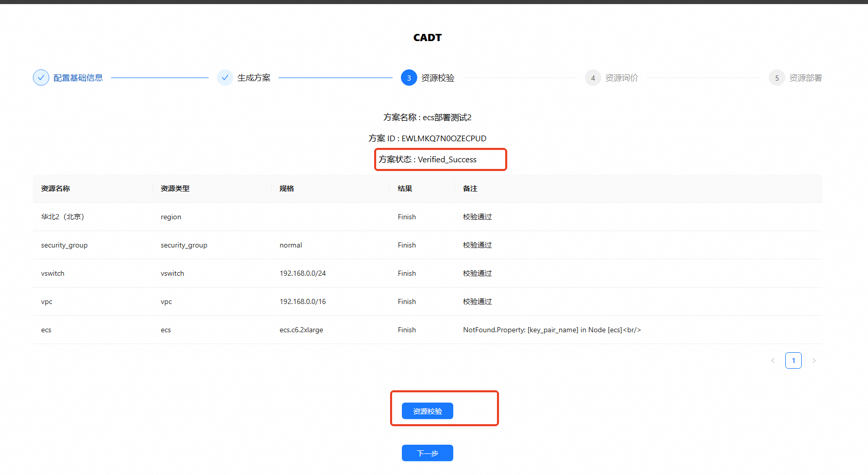This screenshot has width=868, height=475.
Task: Click the ecs.c6.2xlarge spec cell
Action: pos(302,330)
